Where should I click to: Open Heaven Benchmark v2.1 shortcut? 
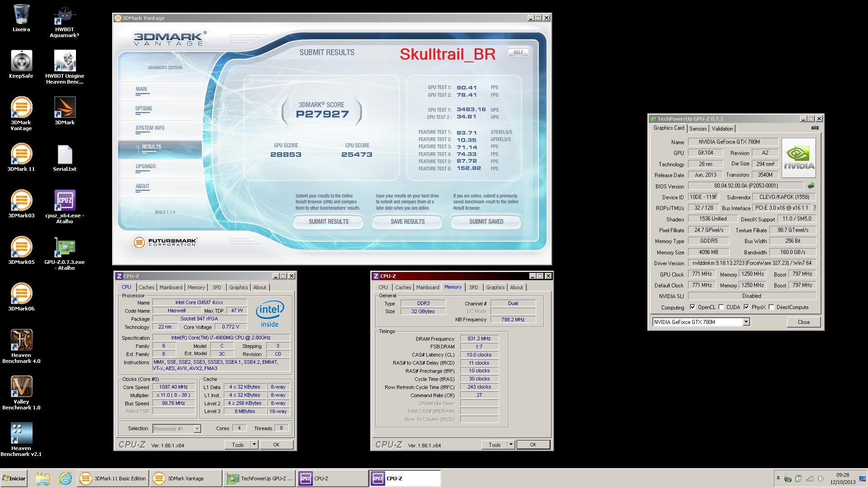coord(21,440)
